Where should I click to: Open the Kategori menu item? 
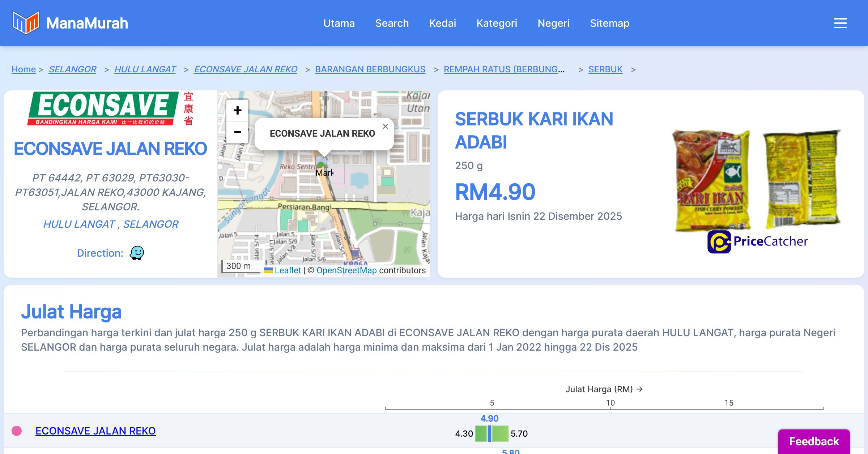click(497, 23)
